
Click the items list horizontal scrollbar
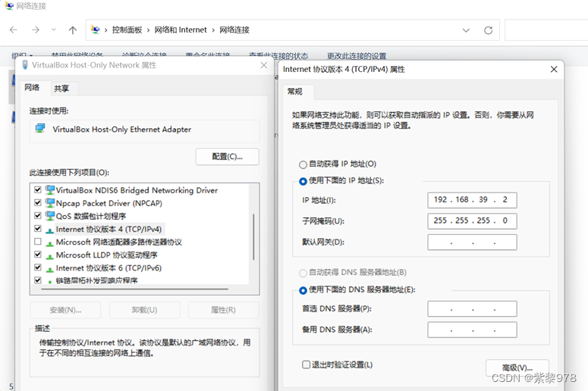coord(134,289)
